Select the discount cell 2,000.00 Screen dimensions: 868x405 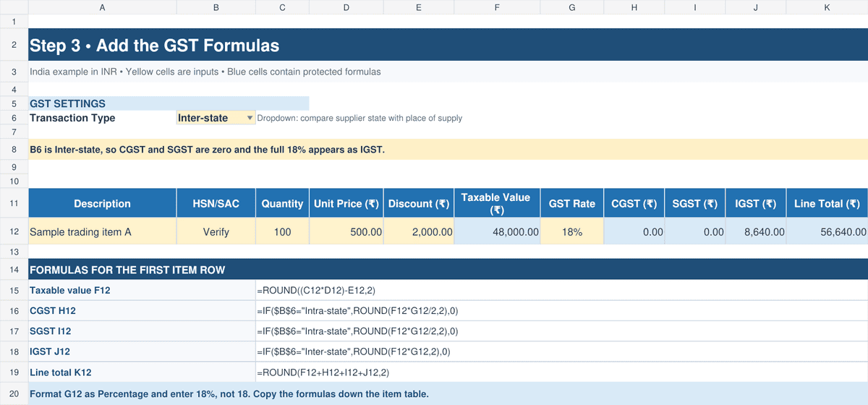pyautogui.click(x=419, y=232)
